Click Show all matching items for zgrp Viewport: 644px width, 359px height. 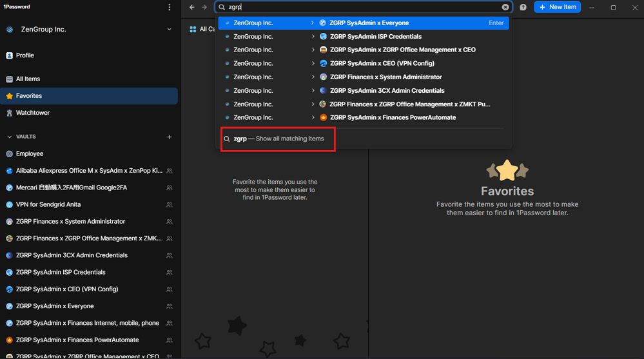click(x=278, y=139)
